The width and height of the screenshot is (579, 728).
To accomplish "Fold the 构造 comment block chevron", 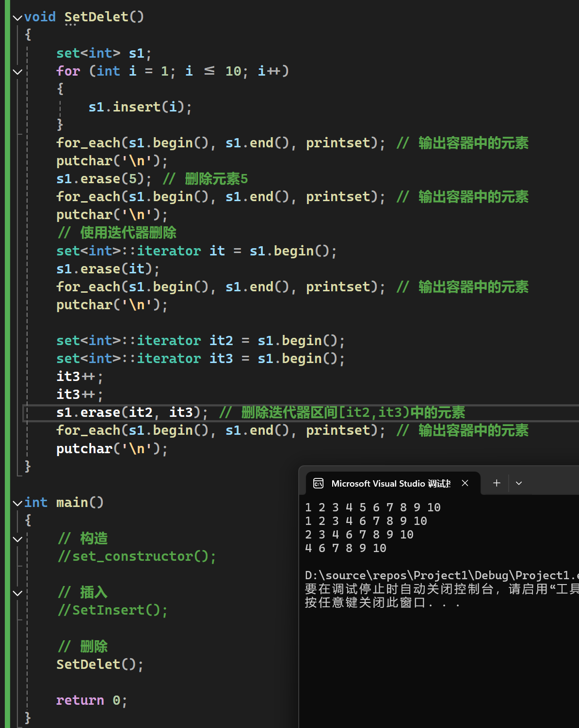I will 17,539.
